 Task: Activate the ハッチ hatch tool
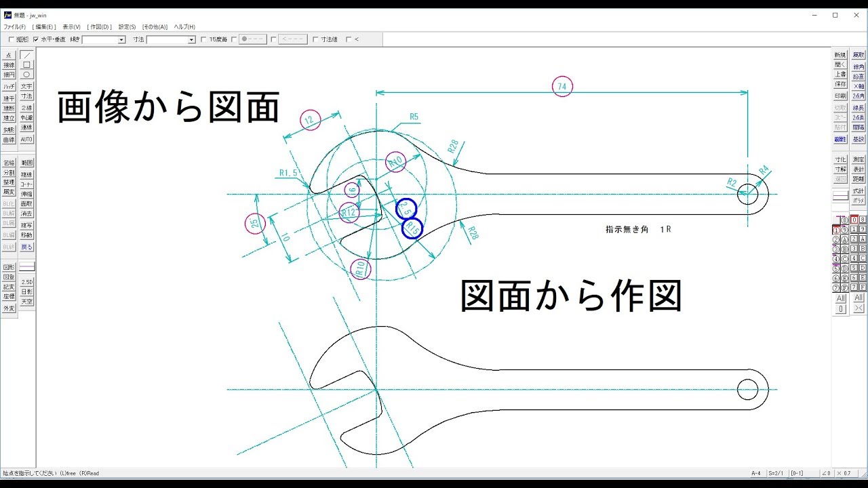coord(9,87)
